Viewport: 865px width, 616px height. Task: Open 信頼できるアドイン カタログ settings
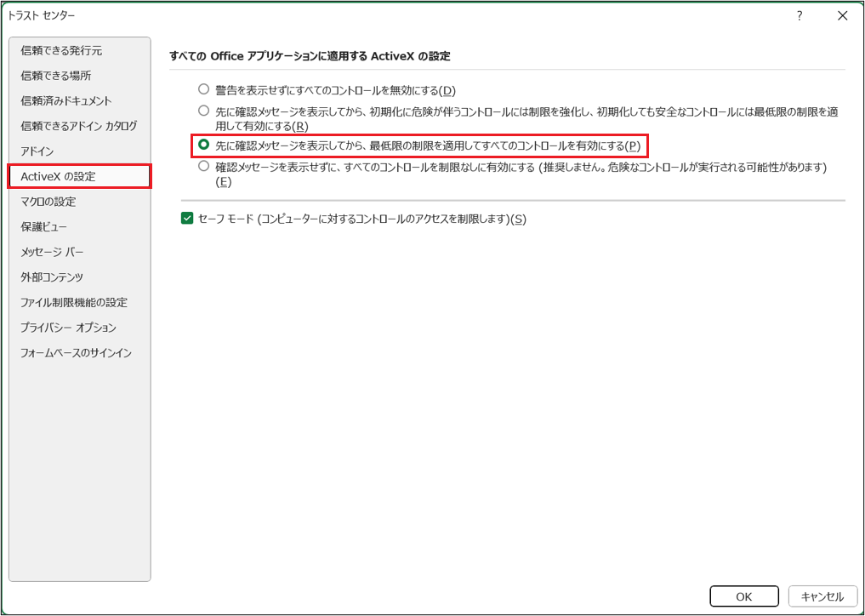point(74,126)
